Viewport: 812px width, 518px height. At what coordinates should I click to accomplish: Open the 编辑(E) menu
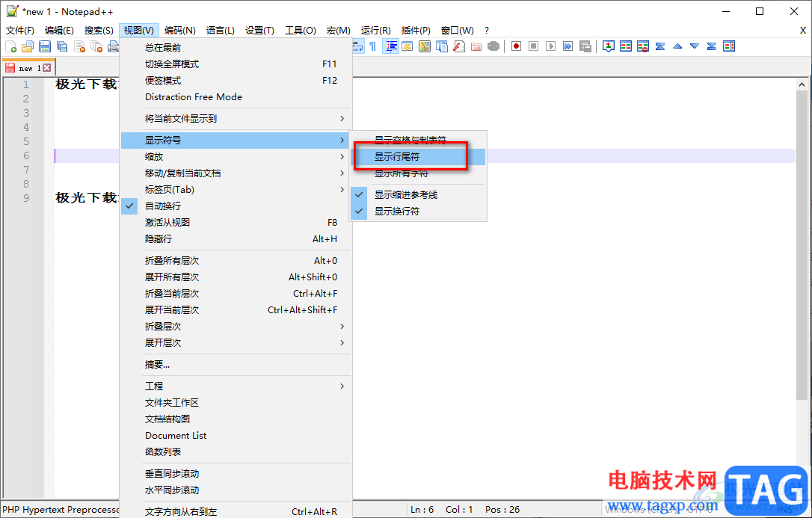click(59, 31)
